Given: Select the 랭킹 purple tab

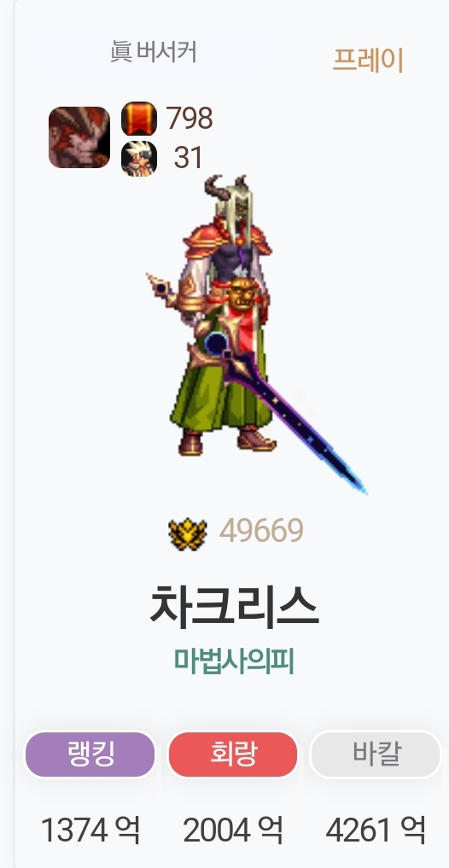Looking at the screenshot, I should coord(90,754).
